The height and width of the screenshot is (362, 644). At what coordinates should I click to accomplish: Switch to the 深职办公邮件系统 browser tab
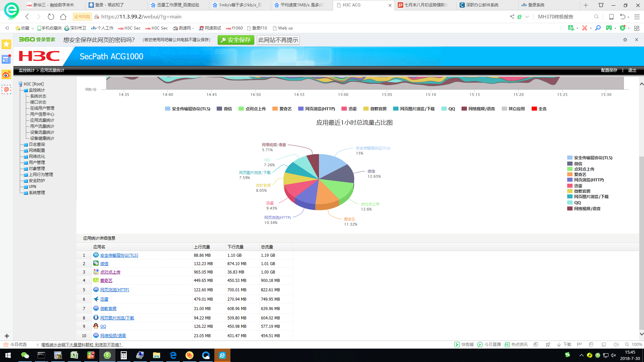[482, 5]
